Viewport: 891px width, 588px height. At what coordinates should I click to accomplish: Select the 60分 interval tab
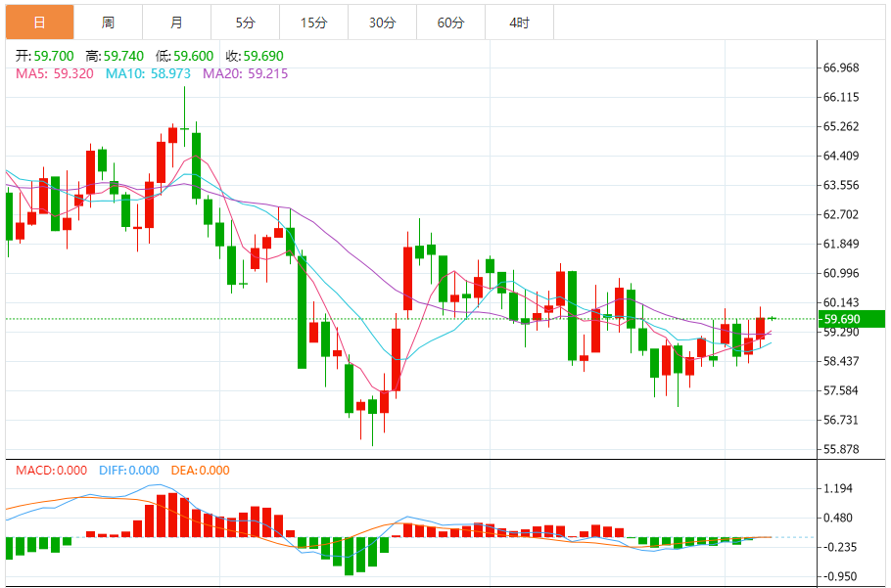[x=450, y=23]
